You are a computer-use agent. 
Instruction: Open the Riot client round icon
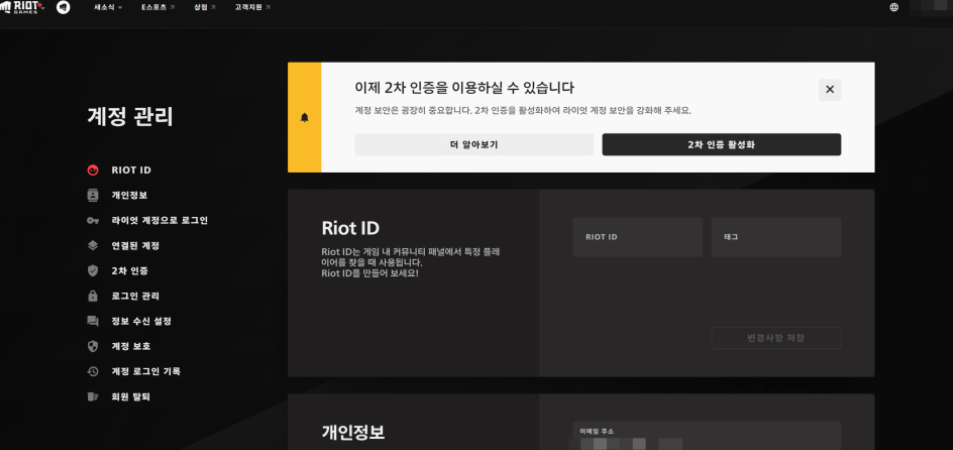click(x=63, y=7)
